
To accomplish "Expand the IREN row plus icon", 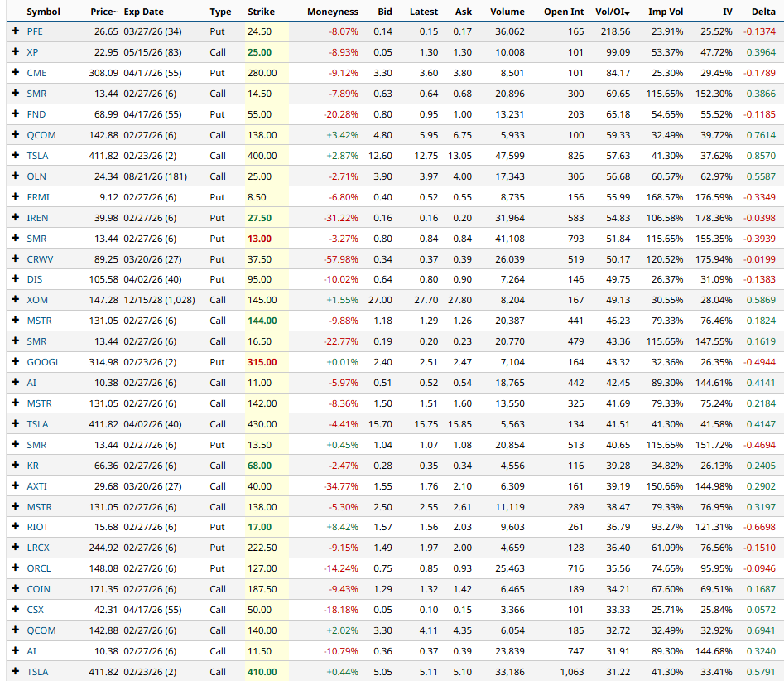I will [x=16, y=217].
